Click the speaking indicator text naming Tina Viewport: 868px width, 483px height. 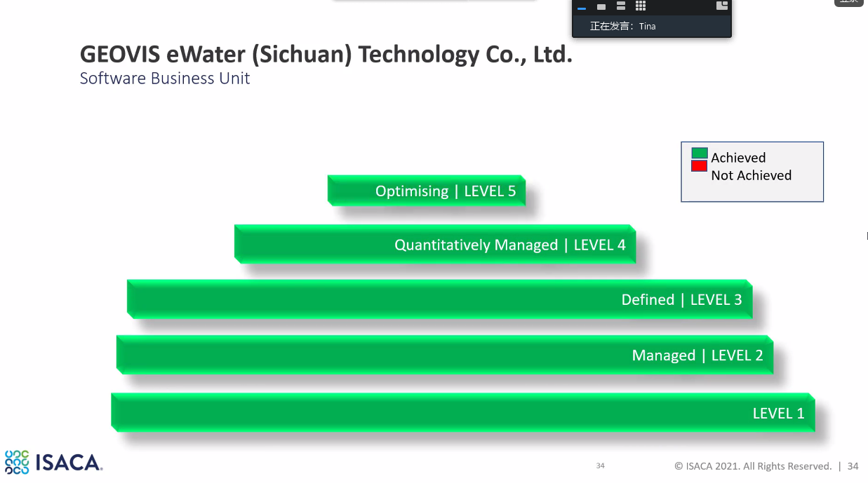(623, 26)
